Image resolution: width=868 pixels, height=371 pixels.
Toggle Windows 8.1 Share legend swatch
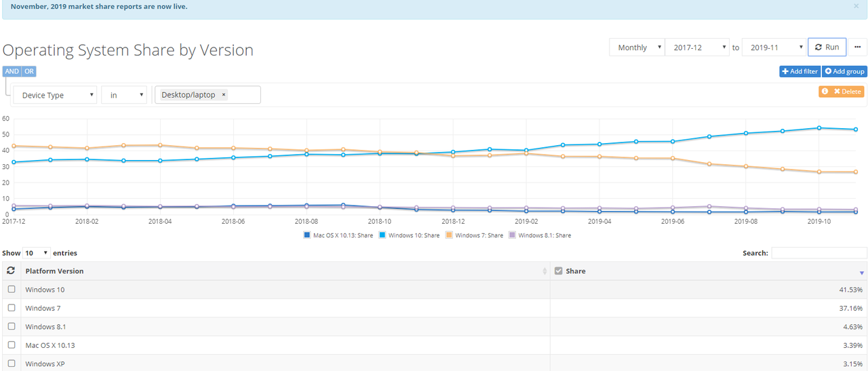pos(512,235)
